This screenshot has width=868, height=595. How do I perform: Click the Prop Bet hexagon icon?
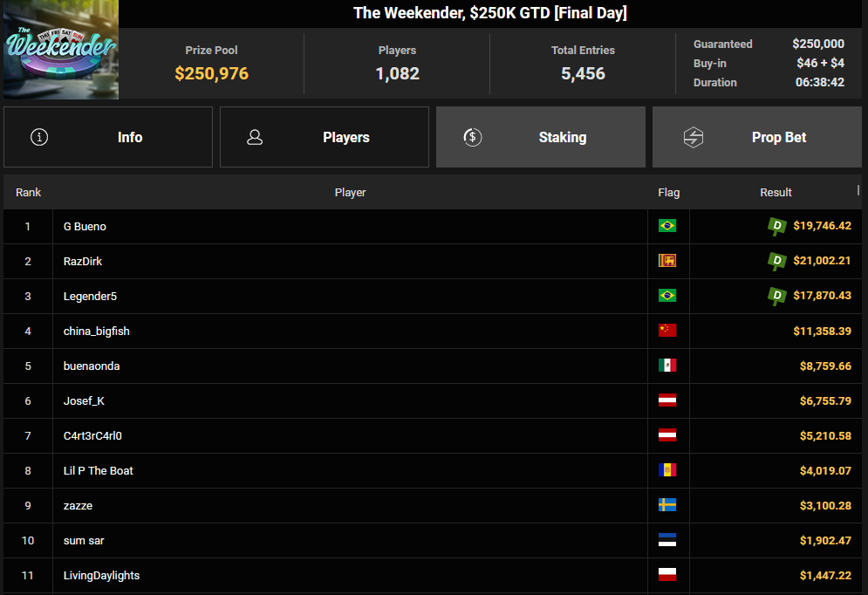click(x=694, y=137)
